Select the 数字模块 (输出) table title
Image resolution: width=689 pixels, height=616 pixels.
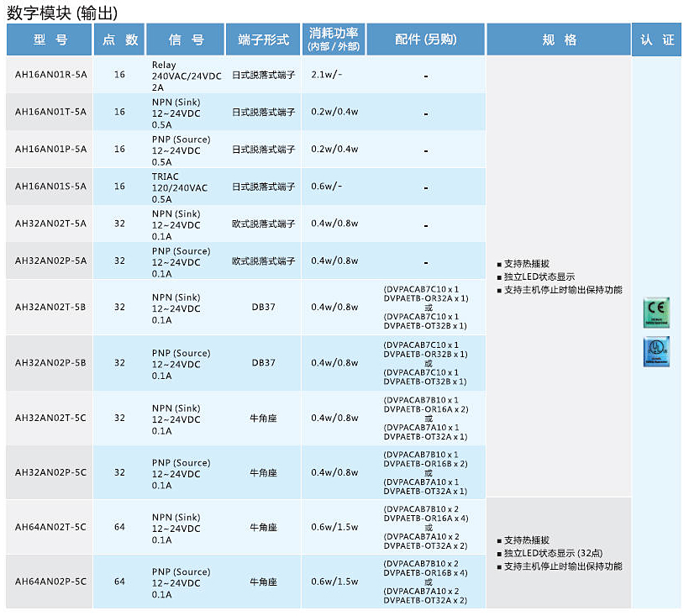(62, 13)
